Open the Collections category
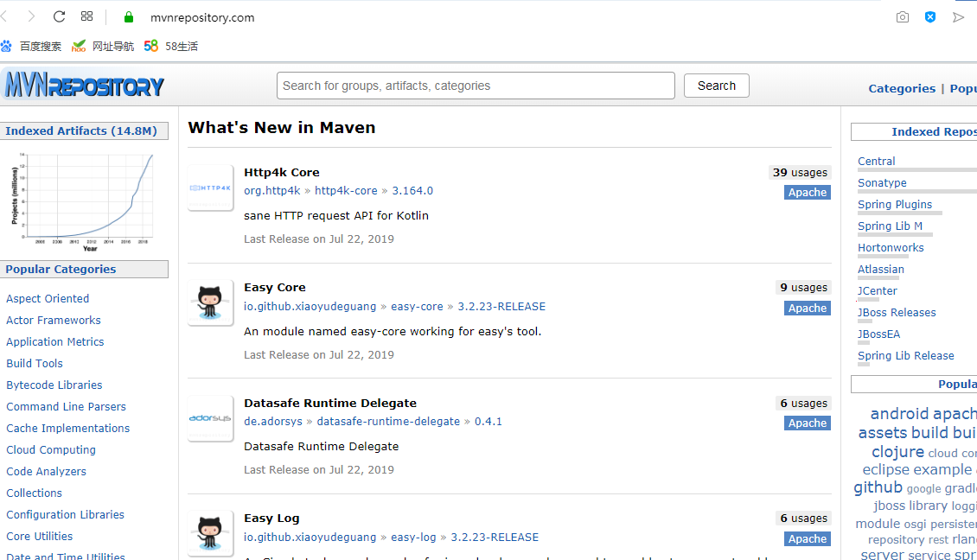The height and width of the screenshot is (560, 977). pyautogui.click(x=35, y=493)
